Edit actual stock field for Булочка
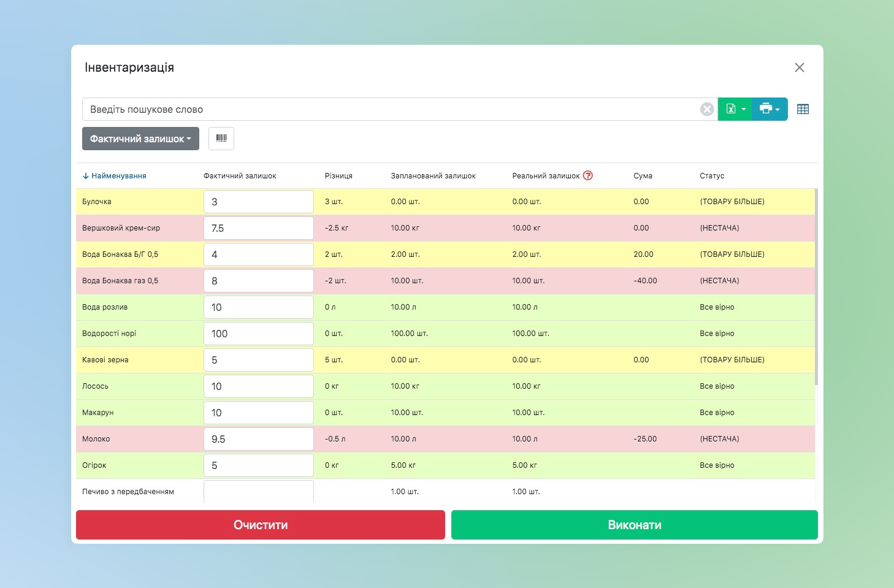 tap(258, 202)
